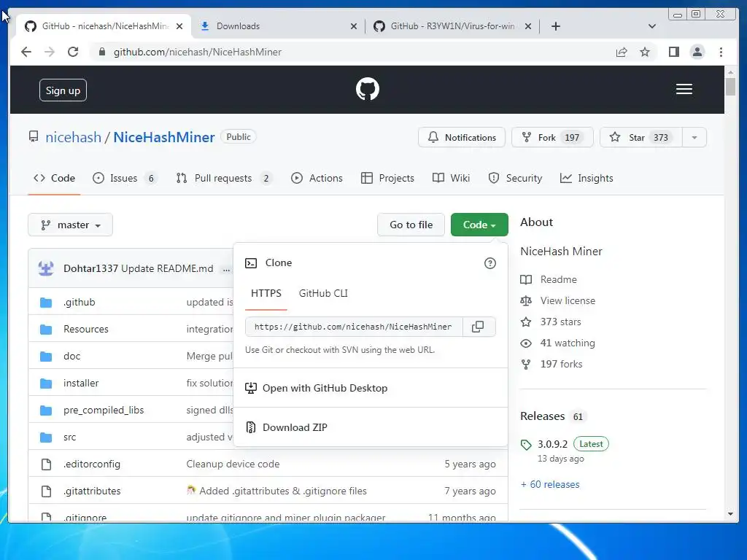This screenshot has width=747, height=560.
Task: Open the Wiki tab
Action: point(451,178)
